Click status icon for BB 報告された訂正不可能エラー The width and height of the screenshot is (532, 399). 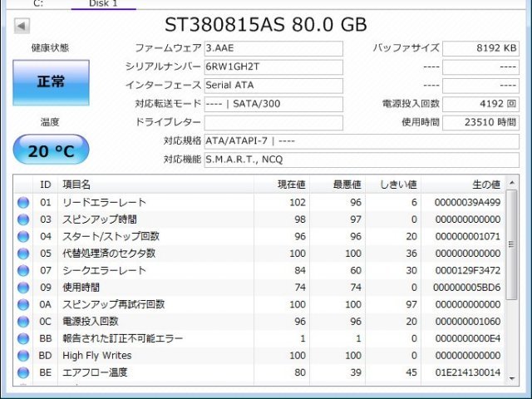pyautogui.click(x=23, y=338)
